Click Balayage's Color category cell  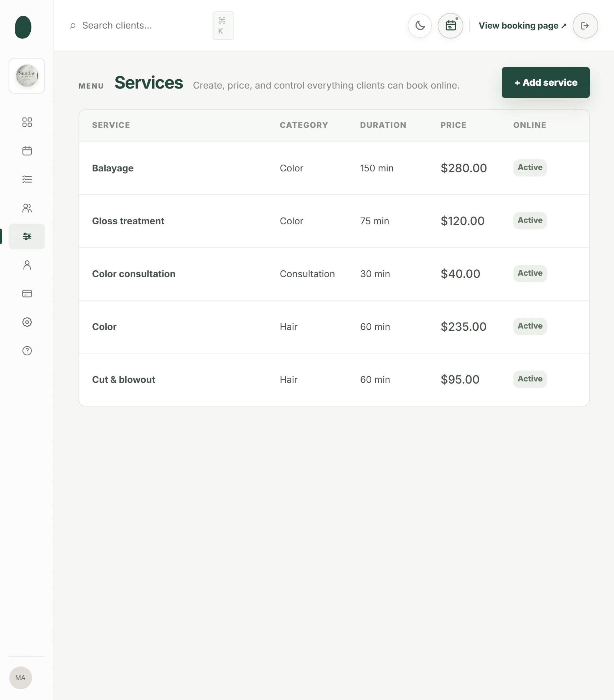(x=292, y=168)
